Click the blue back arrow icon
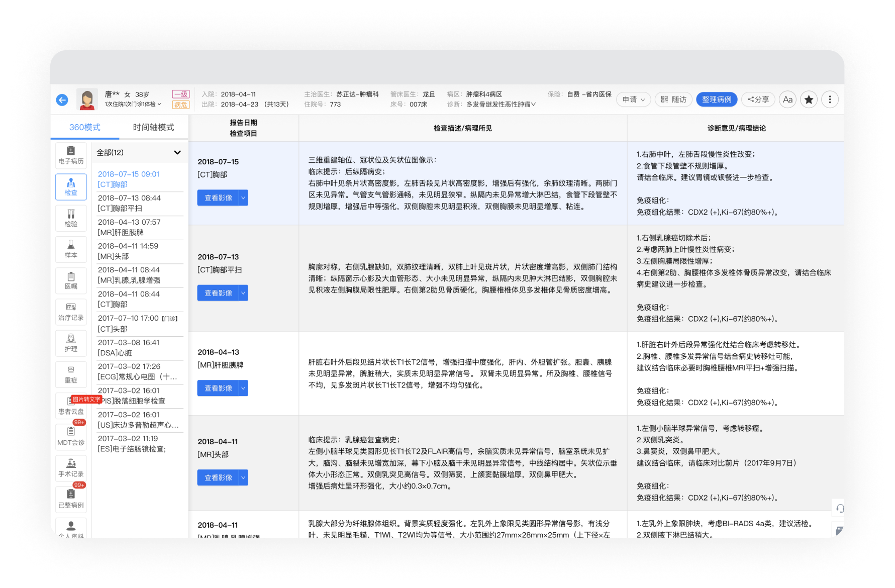The image size is (895, 588). (62, 100)
